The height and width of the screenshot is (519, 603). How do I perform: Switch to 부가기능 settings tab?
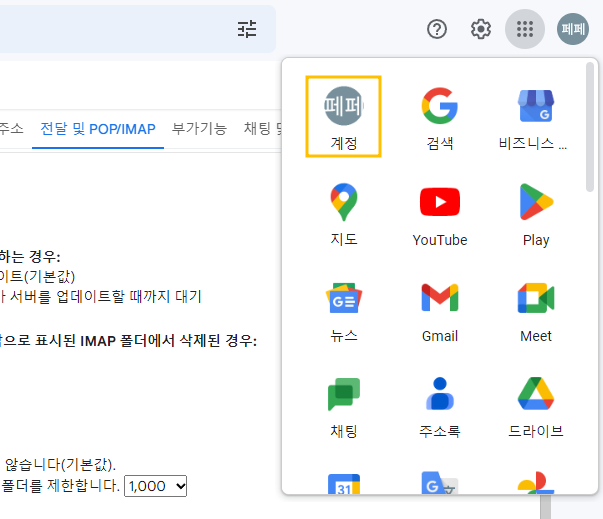[x=199, y=129]
